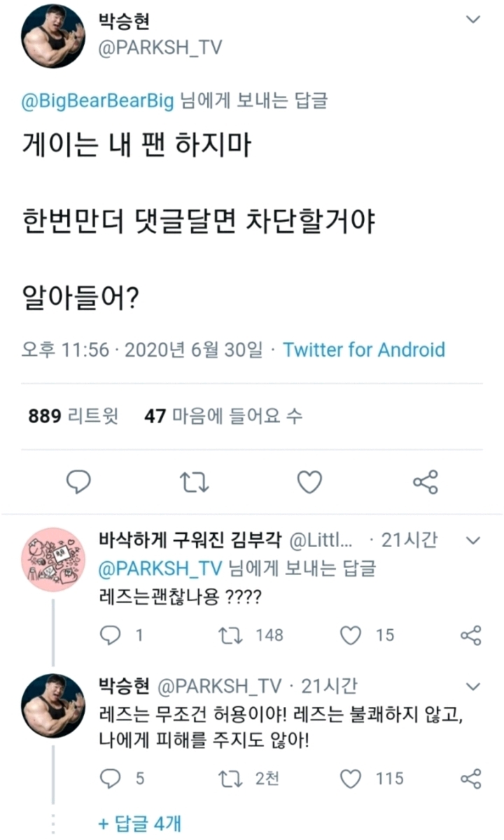Open the main tweet's chevron menu
The image size is (504, 840).
pos(474,20)
